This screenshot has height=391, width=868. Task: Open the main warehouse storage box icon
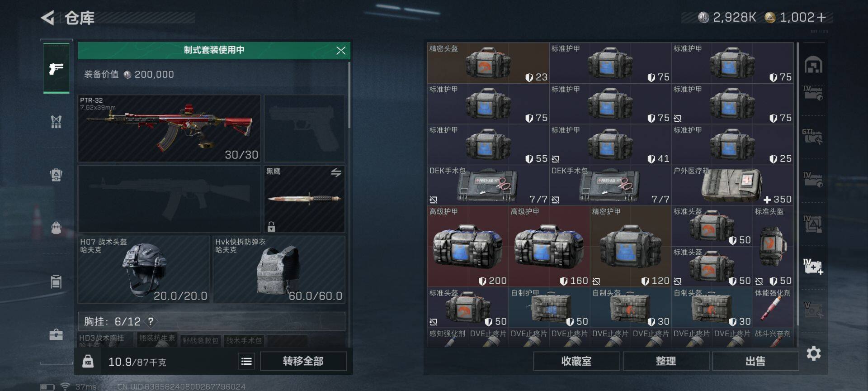coord(813,66)
